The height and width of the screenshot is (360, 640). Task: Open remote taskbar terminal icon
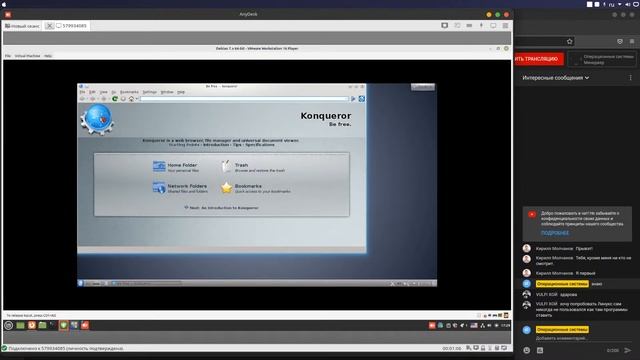53,325
